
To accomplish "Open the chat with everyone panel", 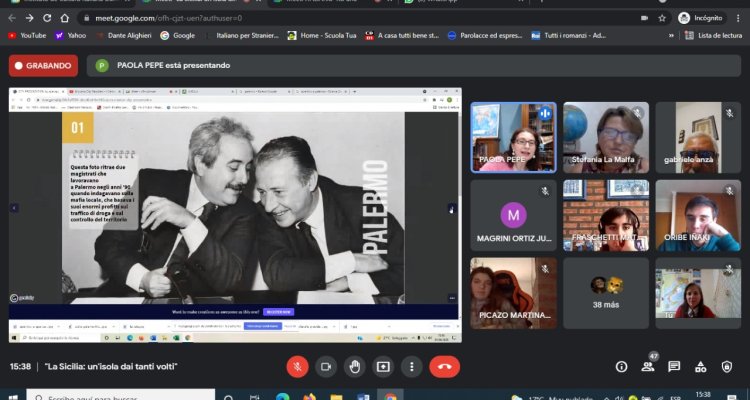I will point(674,367).
